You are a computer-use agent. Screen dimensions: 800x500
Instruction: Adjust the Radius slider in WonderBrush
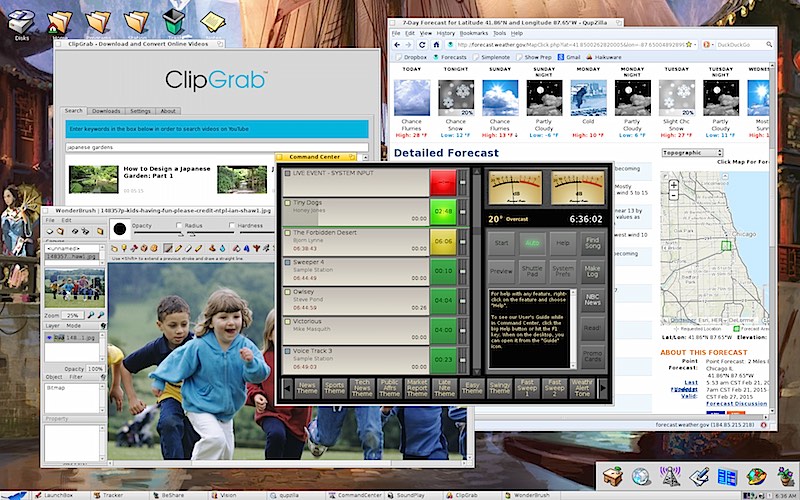click(211, 234)
